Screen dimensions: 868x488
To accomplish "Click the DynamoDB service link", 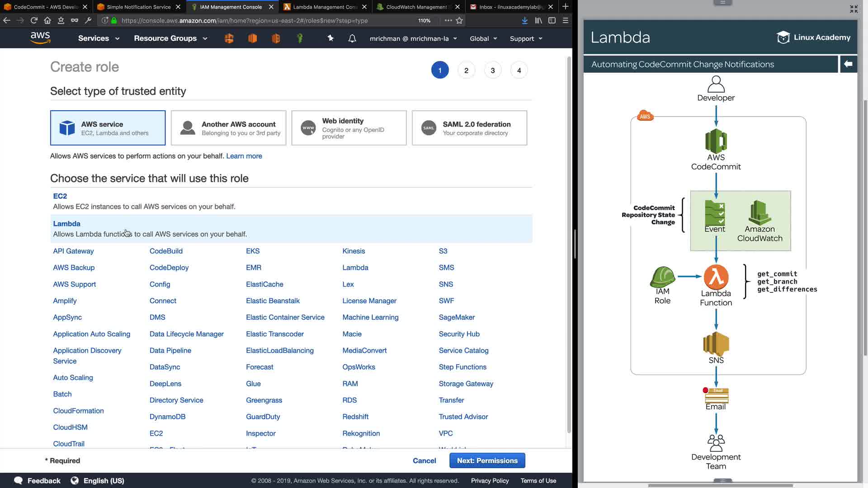I will 167,417.
